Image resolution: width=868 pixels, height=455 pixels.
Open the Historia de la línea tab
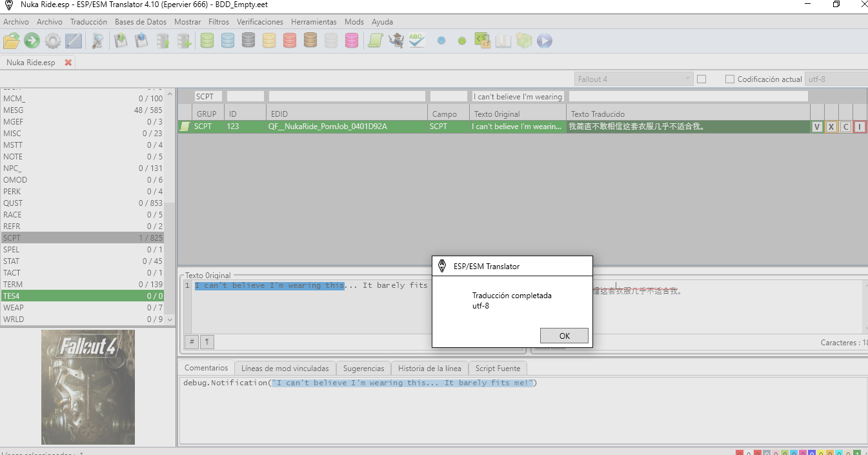430,369
